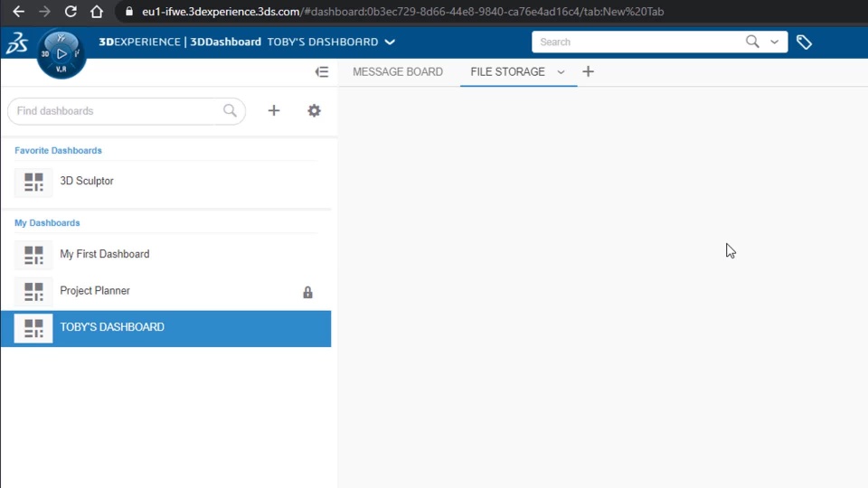
Task: Click the Project Planner lock icon
Action: click(307, 292)
